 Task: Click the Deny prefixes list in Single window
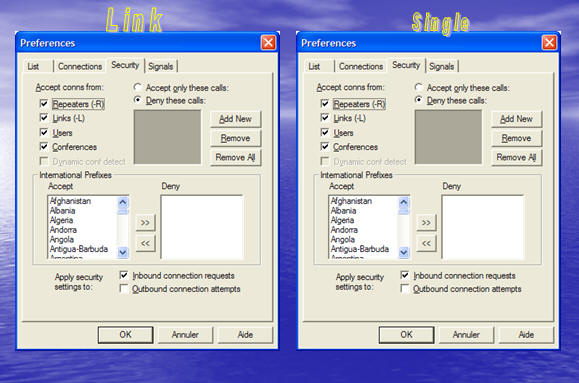click(x=483, y=227)
